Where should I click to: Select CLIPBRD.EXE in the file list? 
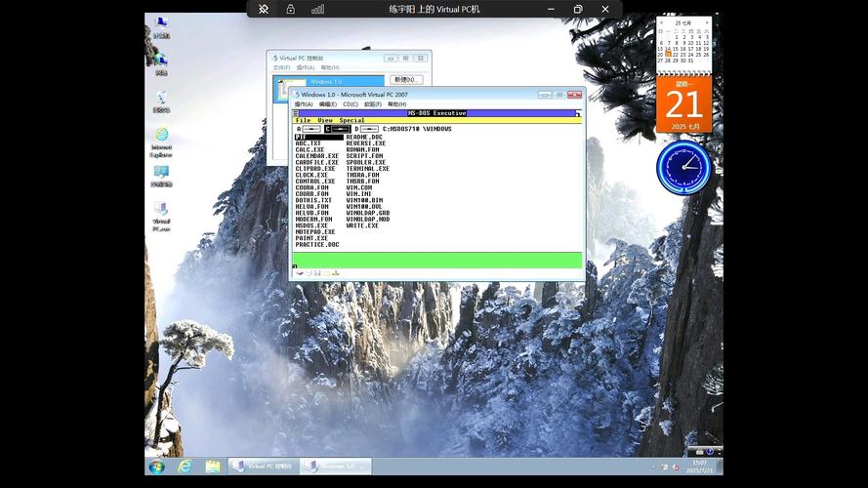pos(315,169)
